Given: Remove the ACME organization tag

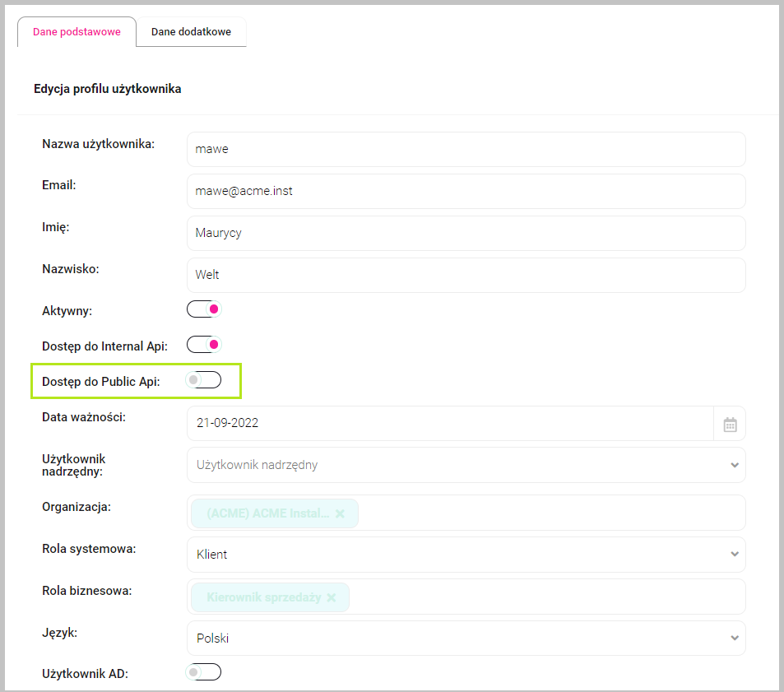Looking at the screenshot, I should tap(340, 513).
